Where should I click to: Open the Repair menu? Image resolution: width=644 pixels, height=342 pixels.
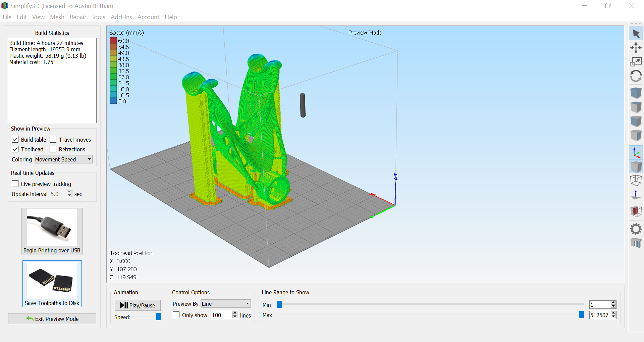(x=78, y=17)
